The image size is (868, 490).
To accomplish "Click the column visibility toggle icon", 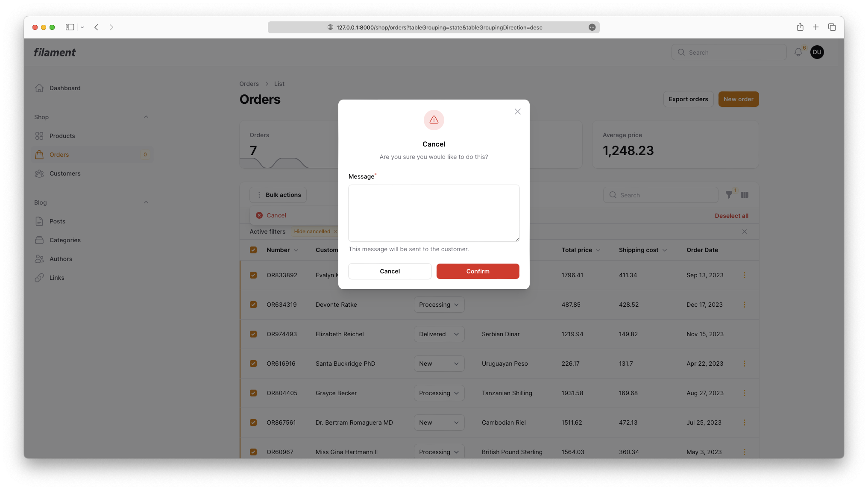I will click(745, 194).
